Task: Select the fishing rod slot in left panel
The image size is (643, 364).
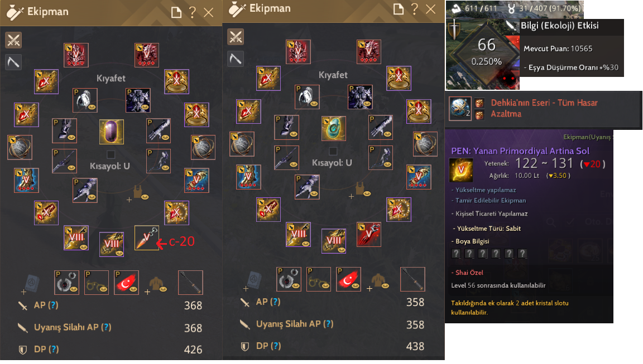Action: 190,283
